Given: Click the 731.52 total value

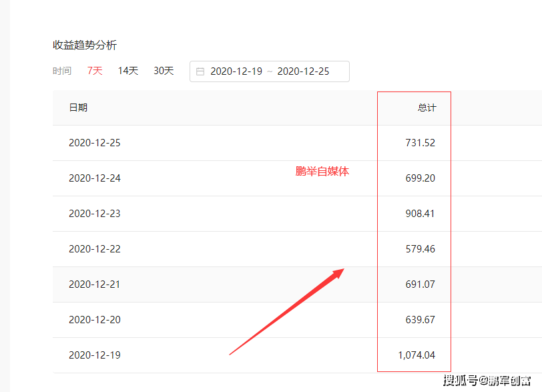Looking at the screenshot, I should [x=421, y=143].
